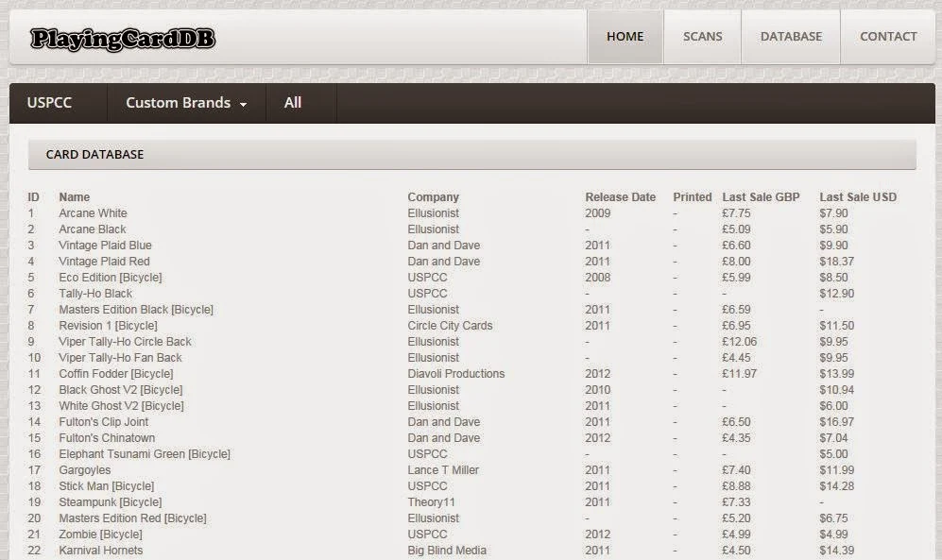This screenshot has width=942, height=560.
Task: Click the £12.06 GBP price
Action: (740, 342)
